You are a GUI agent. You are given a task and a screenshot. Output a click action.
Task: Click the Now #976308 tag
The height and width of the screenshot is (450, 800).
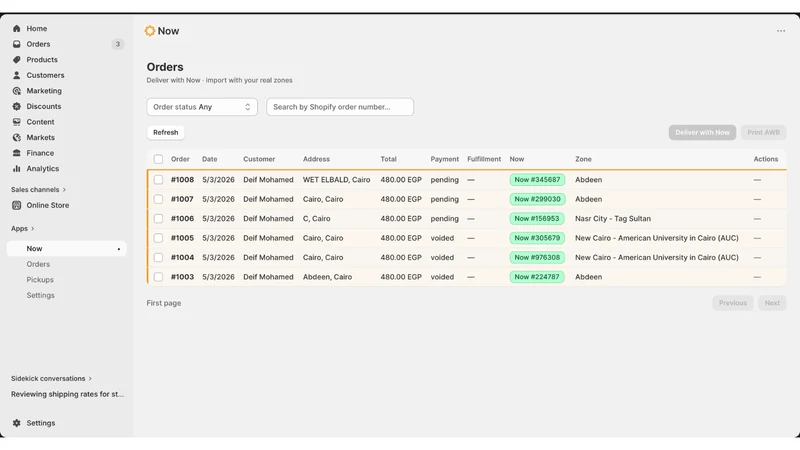537,257
